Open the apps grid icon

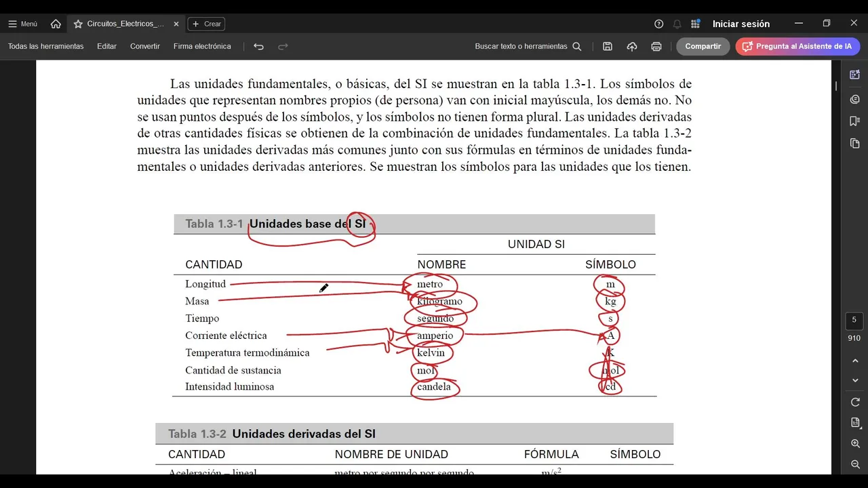pos(695,24)
